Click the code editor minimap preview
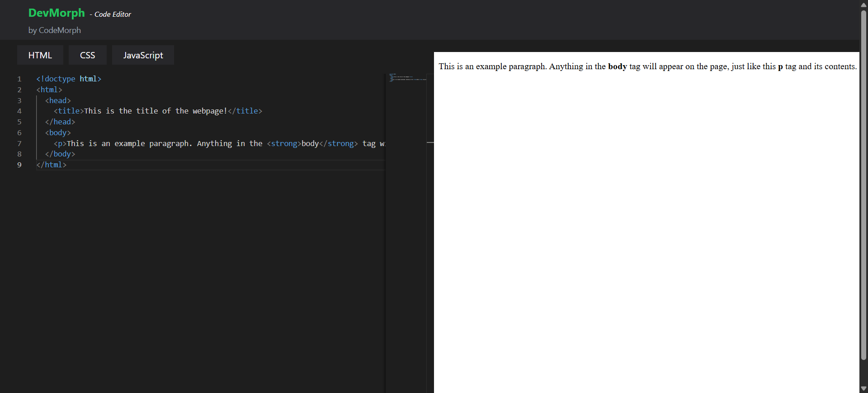 pos(407,78)
